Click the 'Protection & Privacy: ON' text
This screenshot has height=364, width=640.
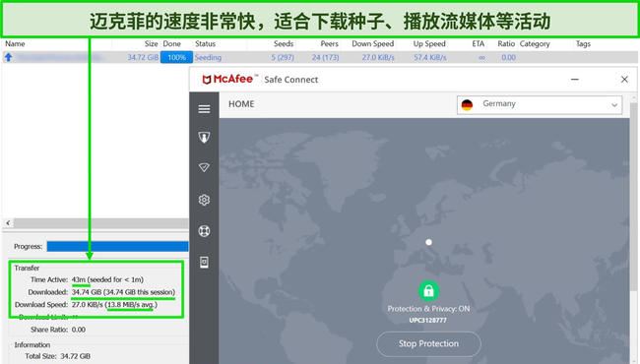428,309
